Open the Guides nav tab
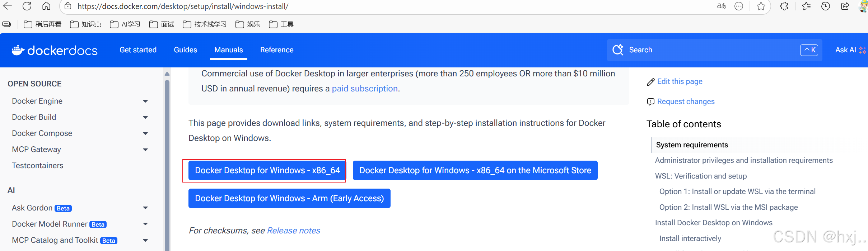The height and width of the screenshot is (251, 868). pyautogui.click(x=185, y=50)
